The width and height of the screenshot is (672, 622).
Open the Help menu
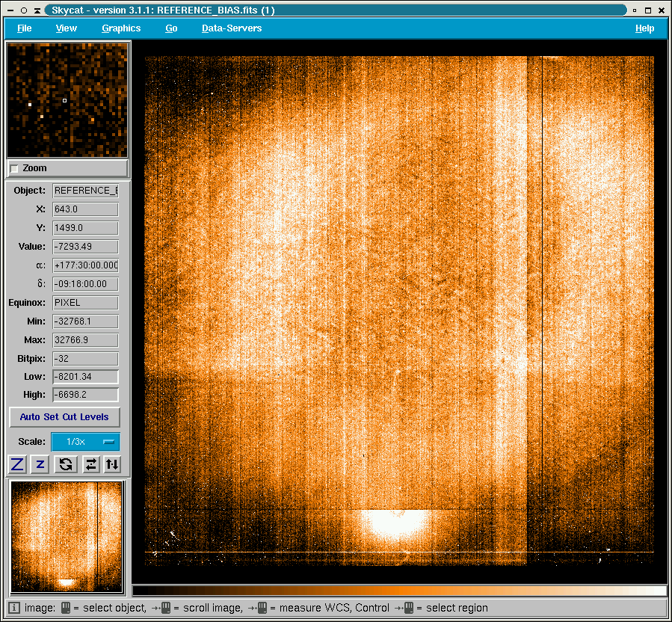click(644, 28)
